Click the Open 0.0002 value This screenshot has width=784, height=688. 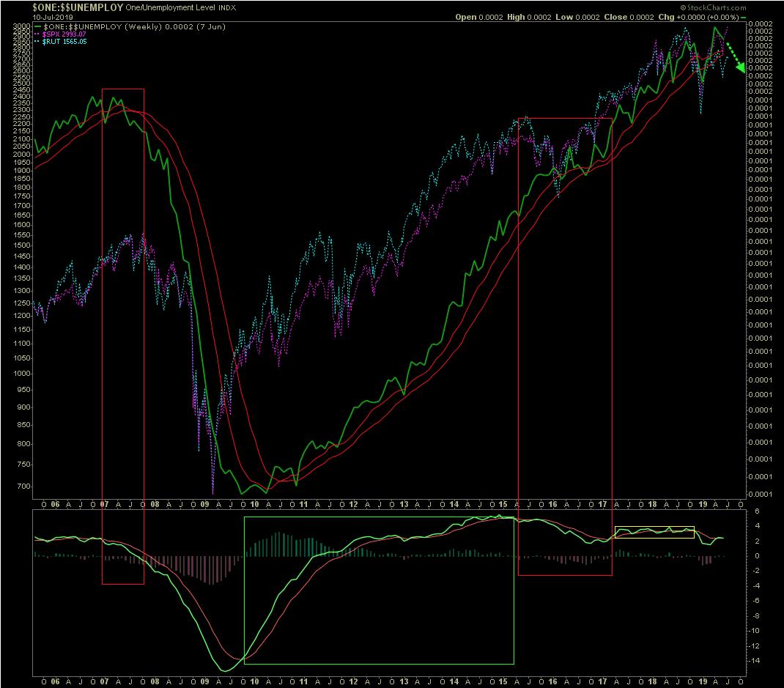point(479,17)
